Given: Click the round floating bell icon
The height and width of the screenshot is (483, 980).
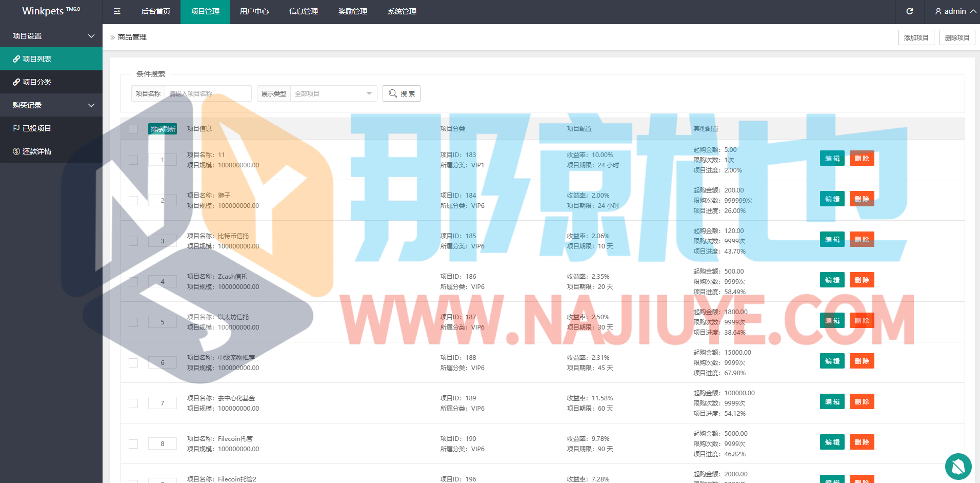Looking at the screenshot, I should click(958, 466).
